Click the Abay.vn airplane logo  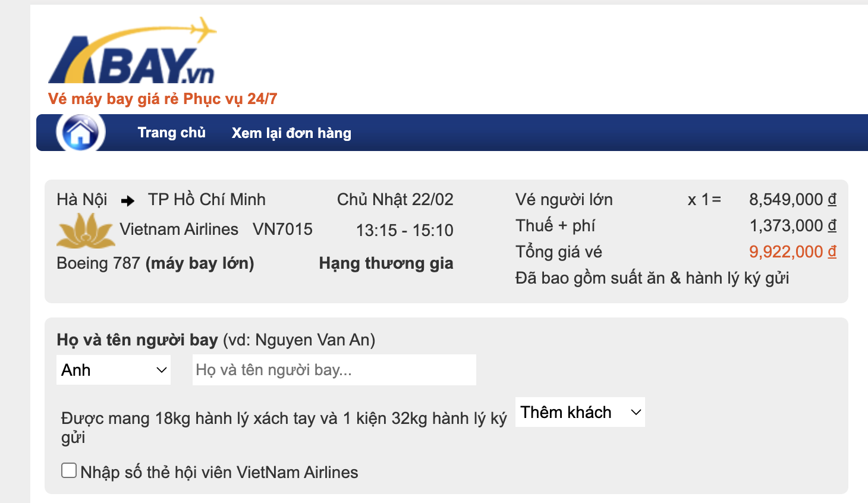click(x=132, y=51)
